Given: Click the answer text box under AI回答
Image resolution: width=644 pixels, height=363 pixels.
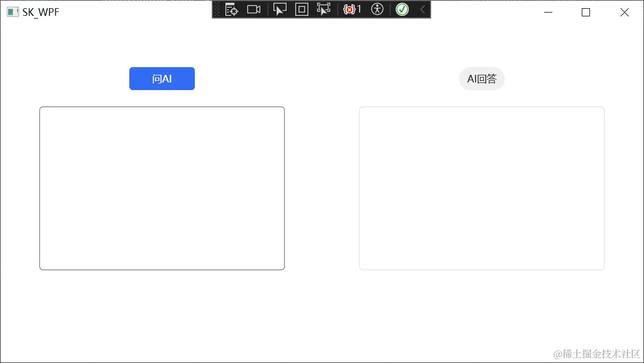Looking at the screenshot, I should tap(482, 188).
